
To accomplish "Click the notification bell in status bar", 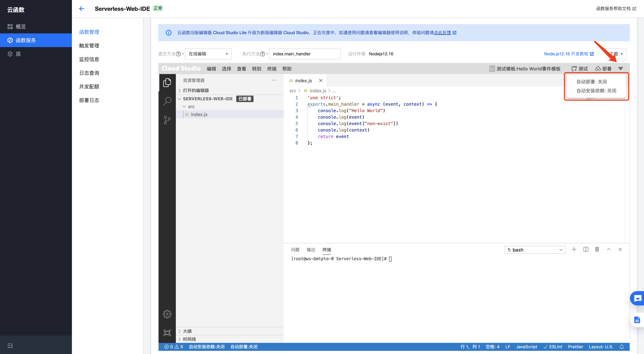I will [x=622, y=347].
